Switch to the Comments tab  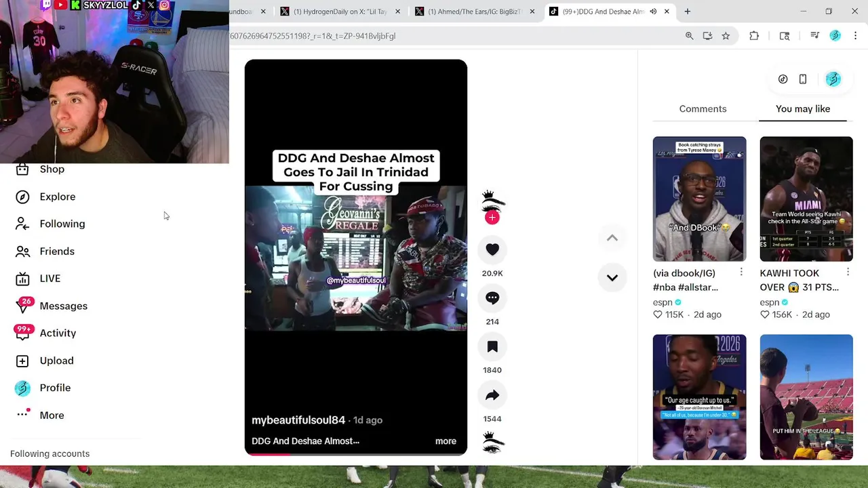[703, 108]
